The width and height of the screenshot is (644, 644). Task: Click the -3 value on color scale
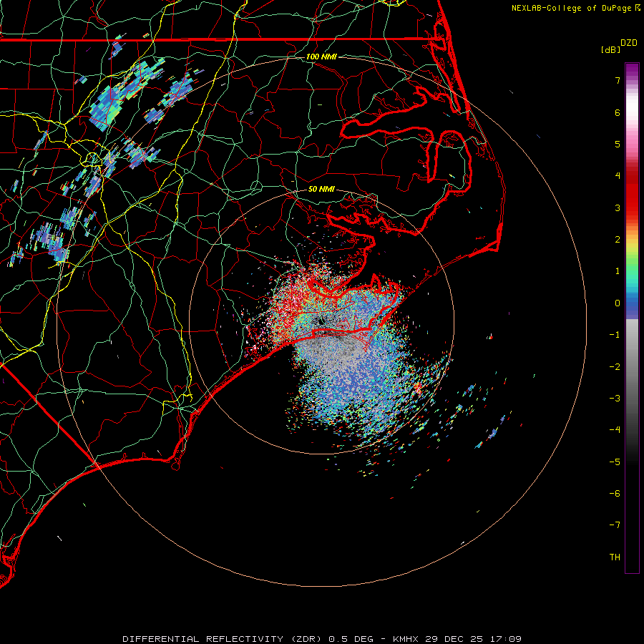pyautogui.click(x=615, y=399)
